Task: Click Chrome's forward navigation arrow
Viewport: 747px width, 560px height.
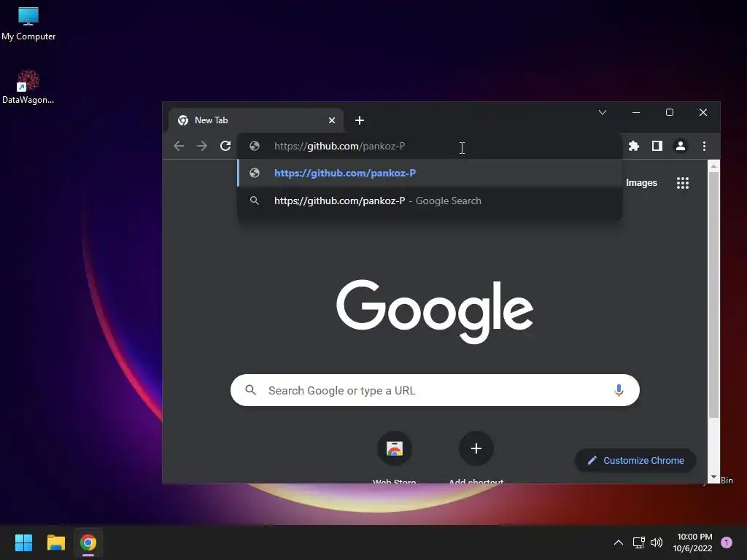Action: pos(202,146)
